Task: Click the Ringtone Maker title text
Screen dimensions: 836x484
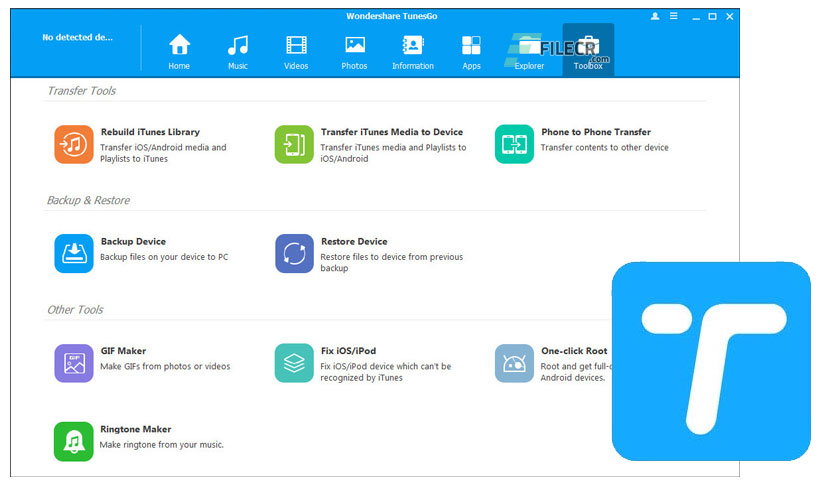Action: pyautogui.click(x=135, y=429)
